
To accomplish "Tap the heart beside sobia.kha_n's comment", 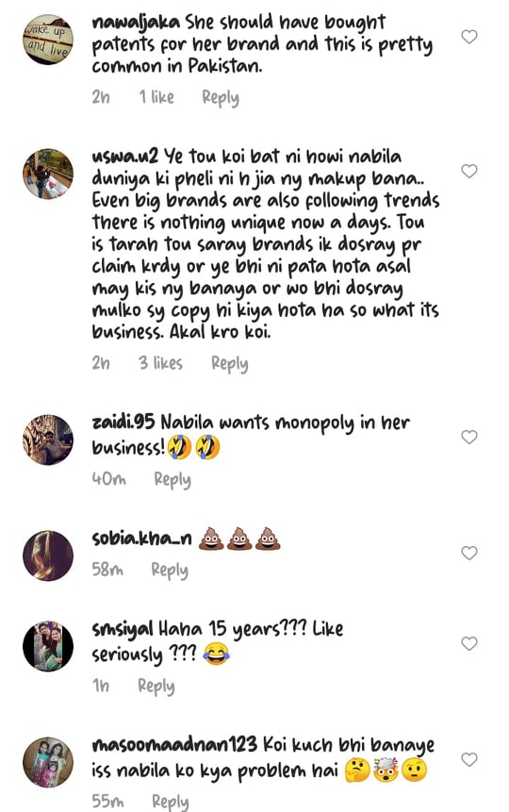I will (469, 553).
